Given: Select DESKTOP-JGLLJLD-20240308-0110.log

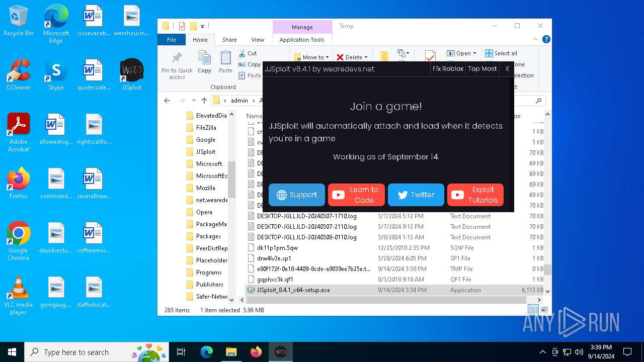Looking at the screenshot, I should point(395,237).
